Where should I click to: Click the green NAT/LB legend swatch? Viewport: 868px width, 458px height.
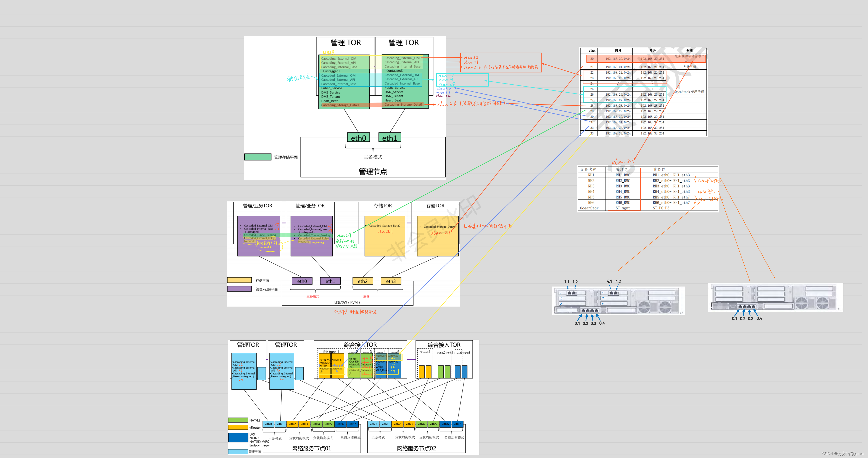click(x=238, y=420)
